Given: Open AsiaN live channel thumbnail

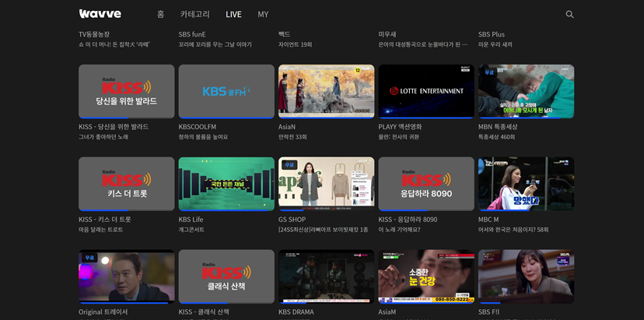Looking at the screenshot, I should pos(326,91).
